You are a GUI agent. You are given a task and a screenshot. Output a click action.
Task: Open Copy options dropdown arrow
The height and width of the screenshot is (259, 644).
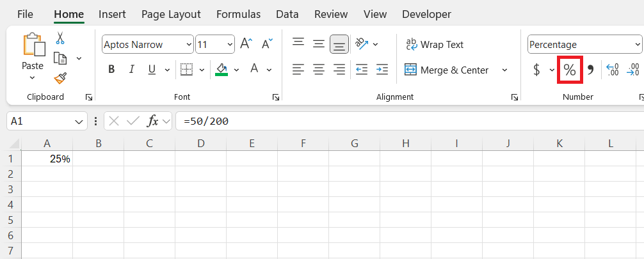tap(79, 58)
